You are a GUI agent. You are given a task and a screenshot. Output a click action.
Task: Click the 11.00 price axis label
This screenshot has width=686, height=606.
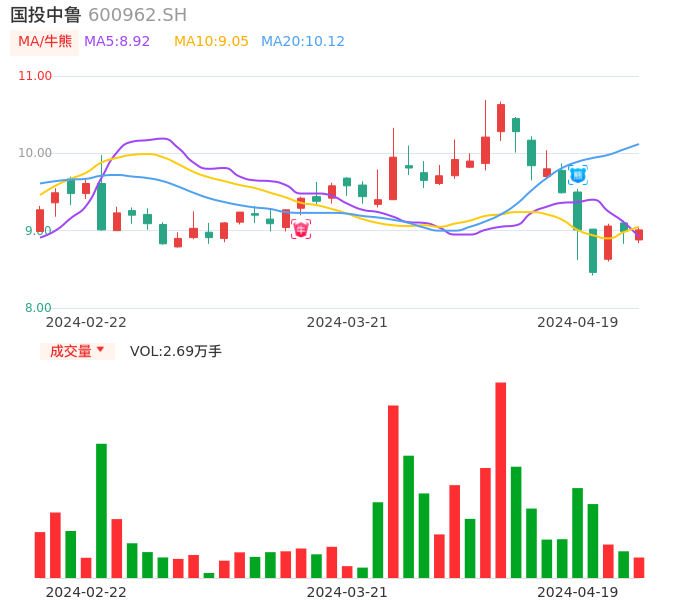tap(35, 76)
